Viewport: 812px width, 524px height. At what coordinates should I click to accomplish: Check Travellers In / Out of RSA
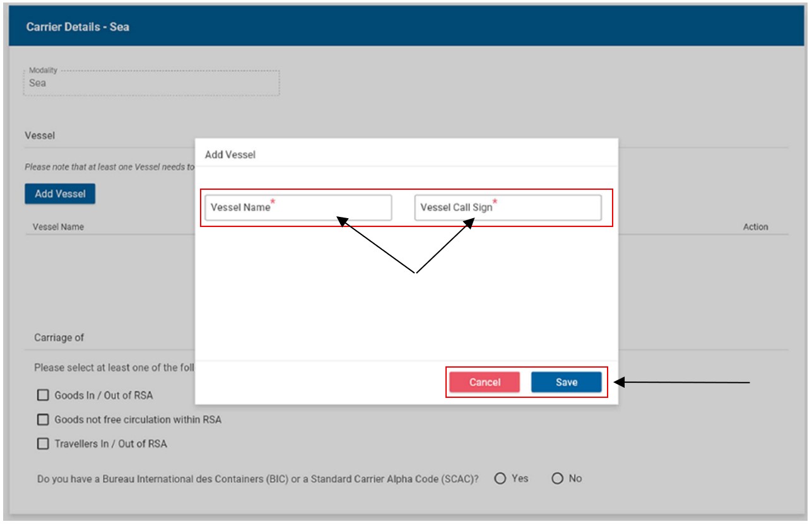tap(43, 444)
